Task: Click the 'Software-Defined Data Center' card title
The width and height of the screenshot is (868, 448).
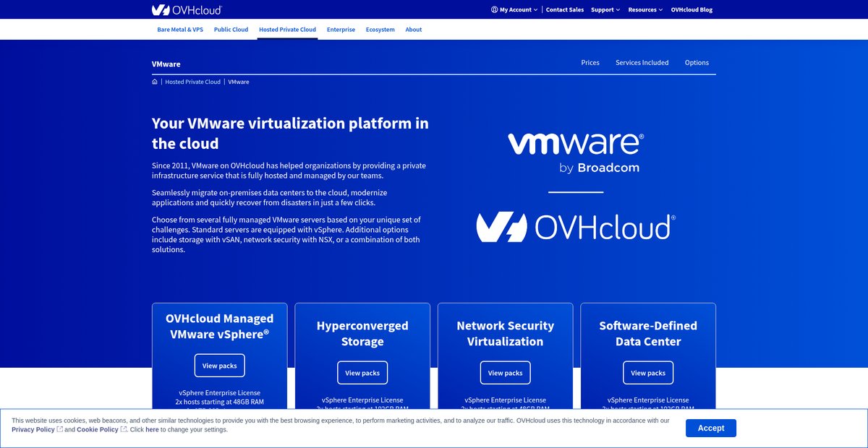Action: tap(648, 333)
